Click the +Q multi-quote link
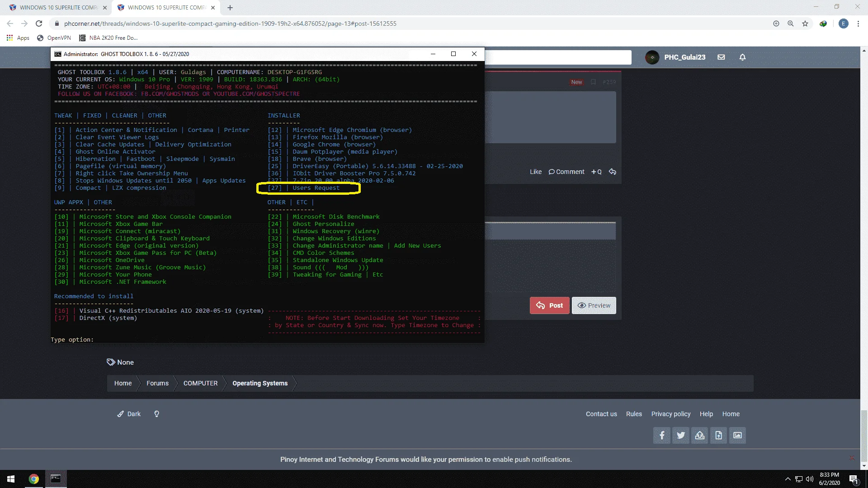The width and height of the screenshot is (868, 488). tap(596, 172)
